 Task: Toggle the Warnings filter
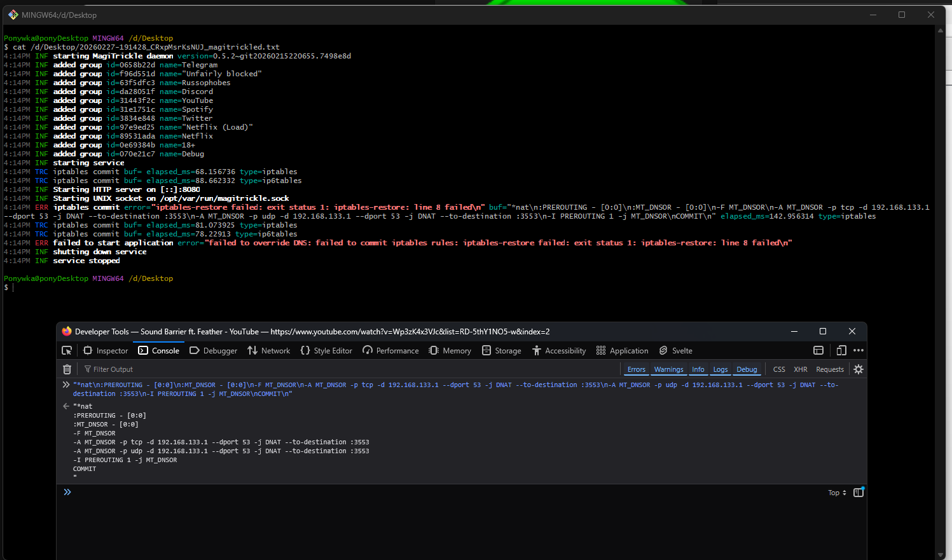[x=668, y=369]
